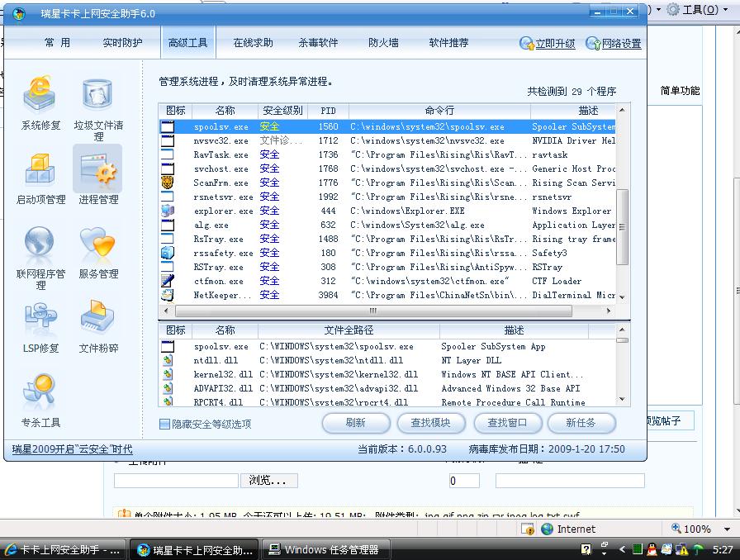Click the module list scroll-down arrow
The height and width of the screenshot is (560, 740).
[x=622, y=400]
